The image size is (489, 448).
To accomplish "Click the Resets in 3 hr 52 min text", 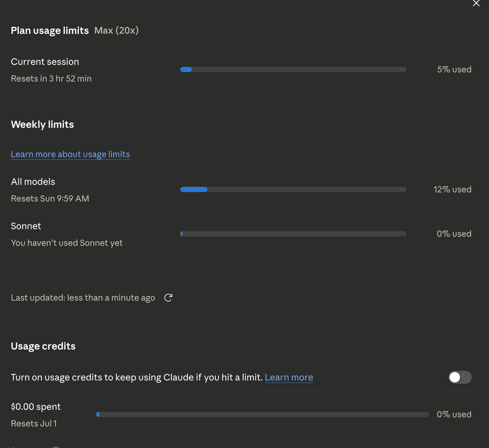I will coord(51,79).
